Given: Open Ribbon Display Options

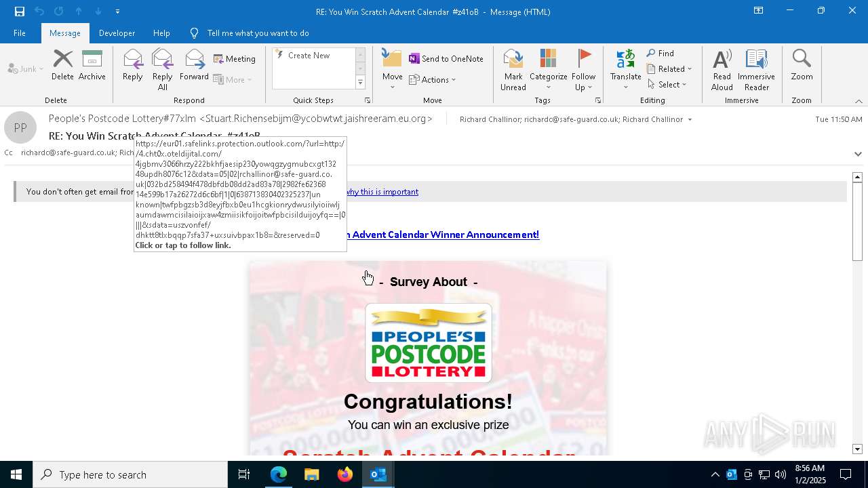Looking at the screenshot, I should point(759,11).
